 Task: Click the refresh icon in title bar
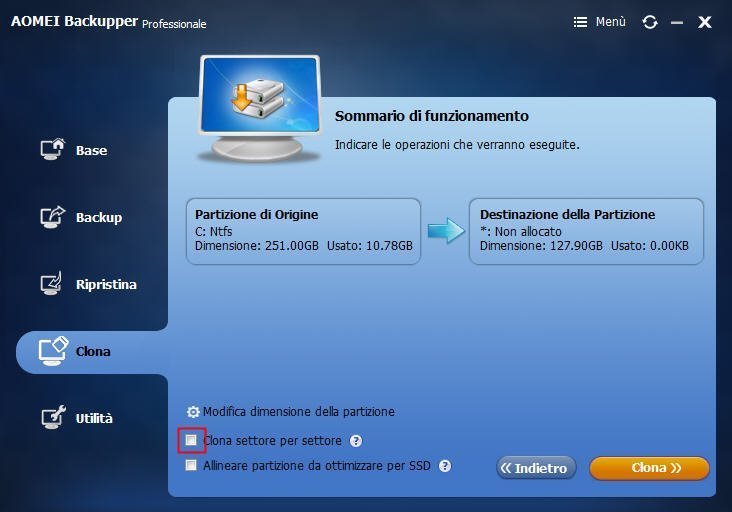[x=650, y=22]
